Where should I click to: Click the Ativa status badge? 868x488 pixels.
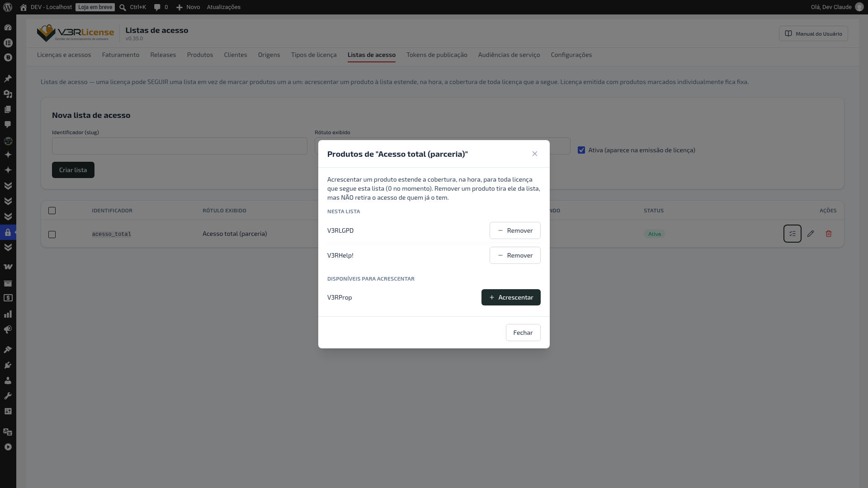(x=654, y=234)
